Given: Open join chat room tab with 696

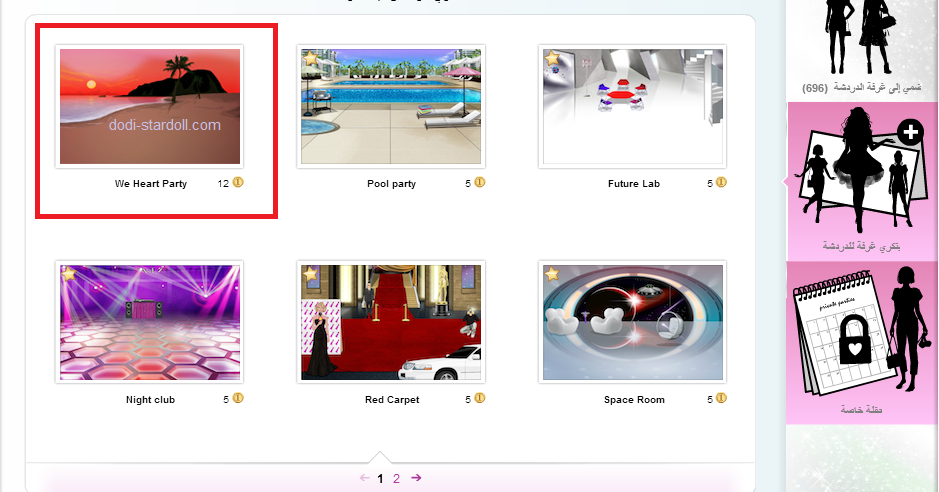Looking at the screenshot, I should tap(861, 50).
